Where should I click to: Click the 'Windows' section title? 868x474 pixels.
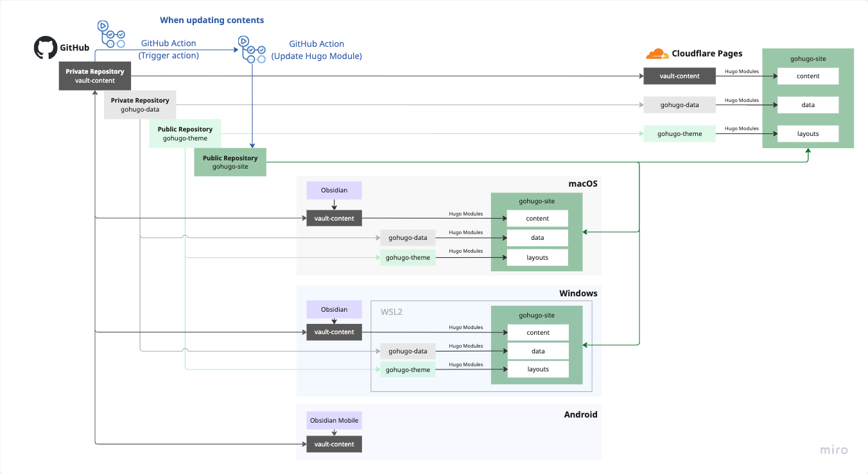point(578,293)
